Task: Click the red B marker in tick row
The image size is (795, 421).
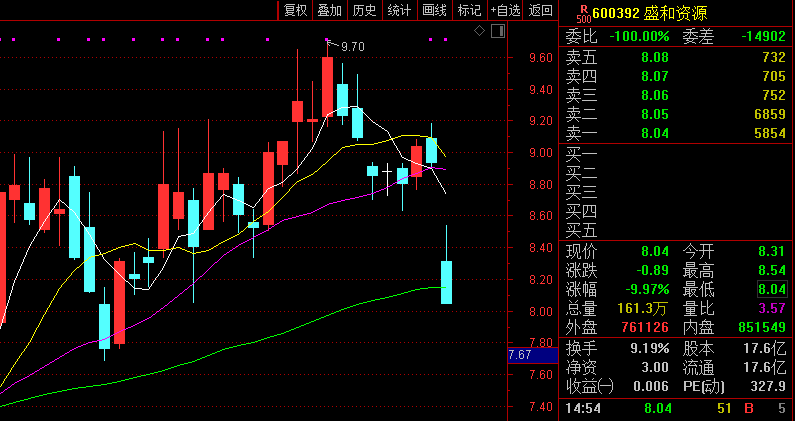Action: point(749,408)
